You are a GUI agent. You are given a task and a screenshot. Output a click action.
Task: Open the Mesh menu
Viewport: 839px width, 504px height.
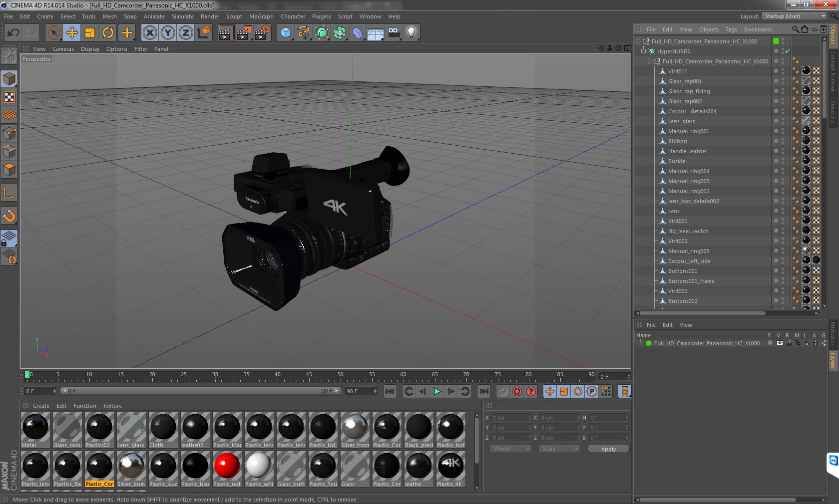pyautogui.click(x=110, y=16)
